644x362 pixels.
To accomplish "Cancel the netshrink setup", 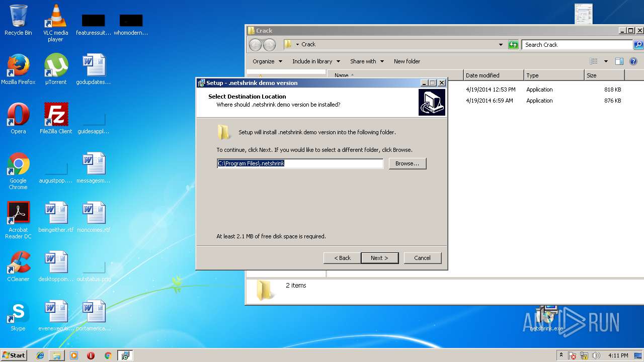I will pyautogui.click(x=423, y=258).
